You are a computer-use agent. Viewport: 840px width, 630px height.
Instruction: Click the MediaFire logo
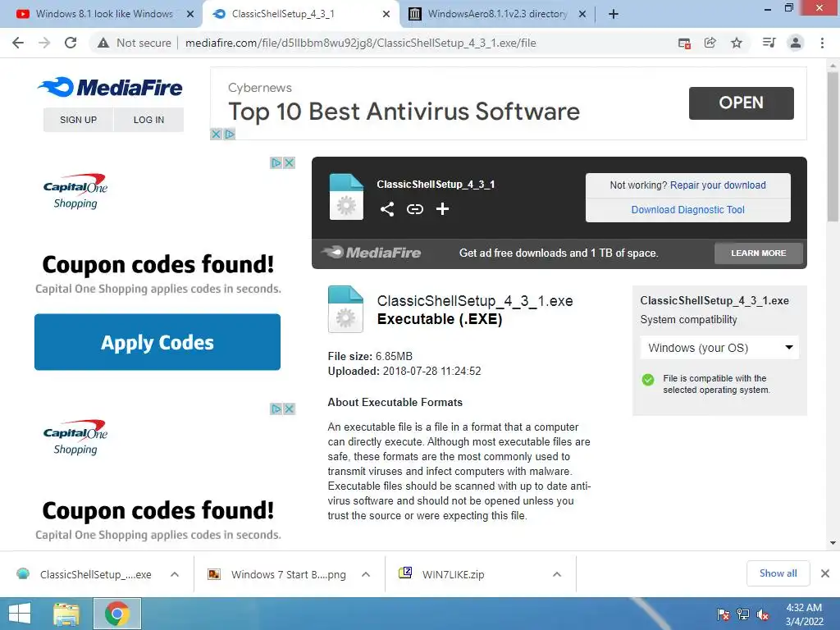coord(111,87)
